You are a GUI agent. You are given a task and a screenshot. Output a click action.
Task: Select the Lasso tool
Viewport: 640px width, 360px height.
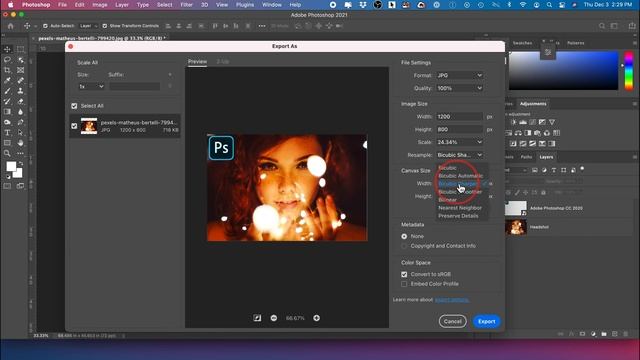[x=7, y=60]
